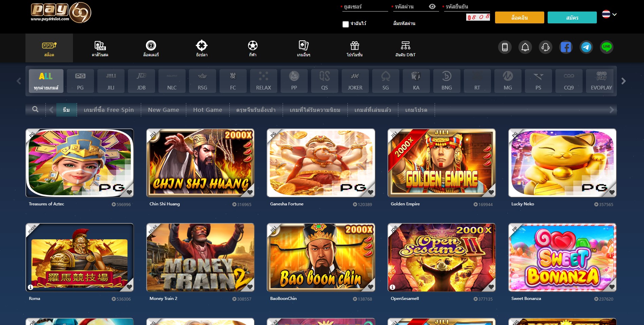Image resolution: width=644 pixels, height=325 pixels.
Task: Select the RELAX provider tile
Action: pyautogui.click(x=264, y=81)
